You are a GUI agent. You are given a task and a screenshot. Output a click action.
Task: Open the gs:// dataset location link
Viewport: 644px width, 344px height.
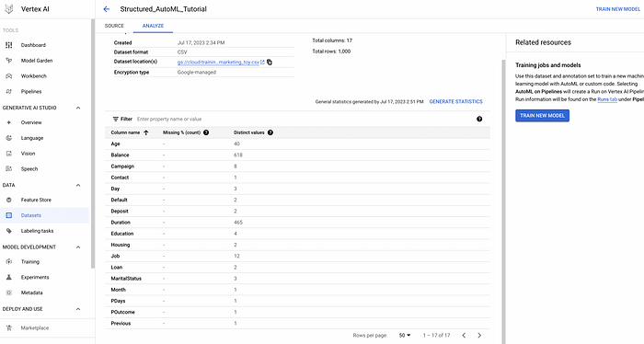(x=218, y=63)
